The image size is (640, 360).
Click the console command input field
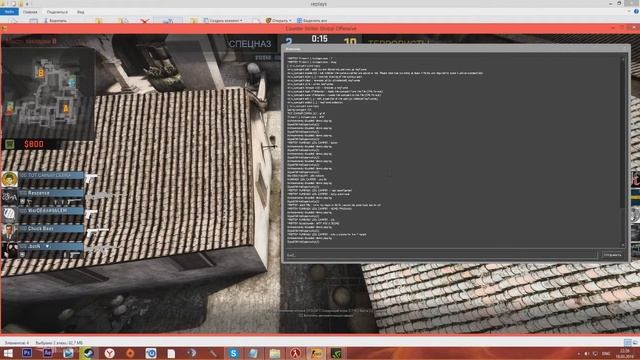pos(441,255)
